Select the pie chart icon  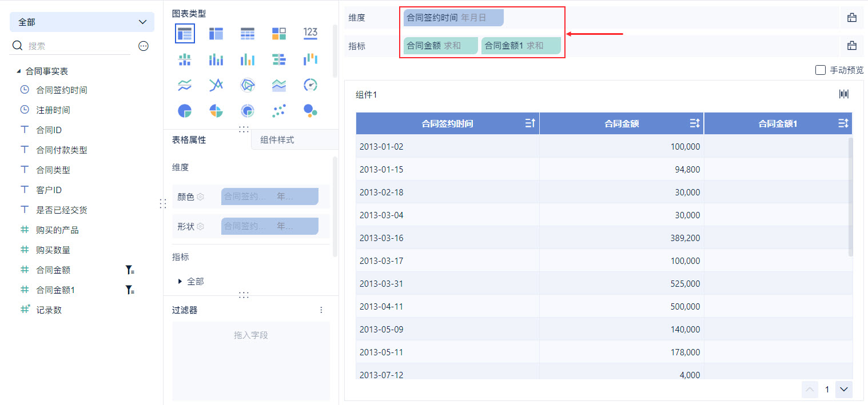(x=185, y=111)
